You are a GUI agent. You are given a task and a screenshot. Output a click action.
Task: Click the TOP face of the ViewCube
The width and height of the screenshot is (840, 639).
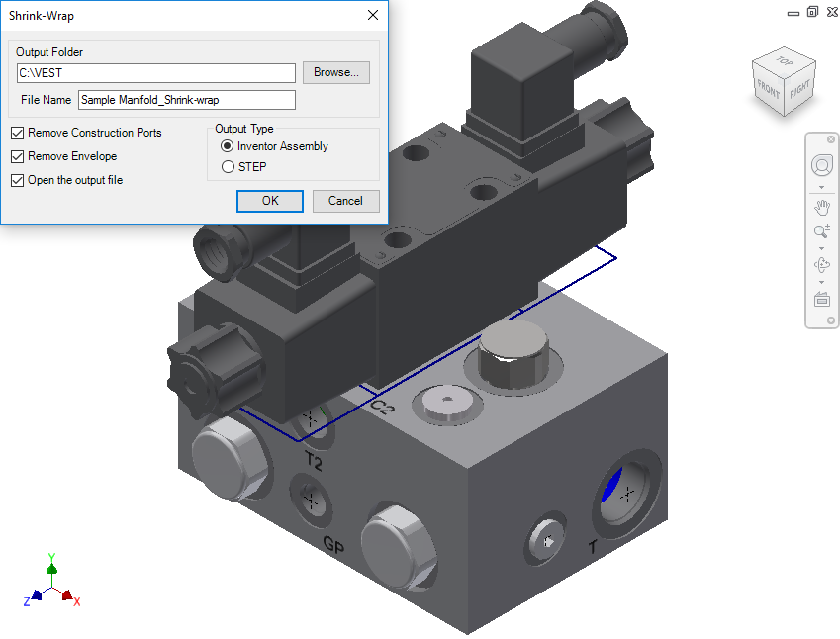click(785, 62)
